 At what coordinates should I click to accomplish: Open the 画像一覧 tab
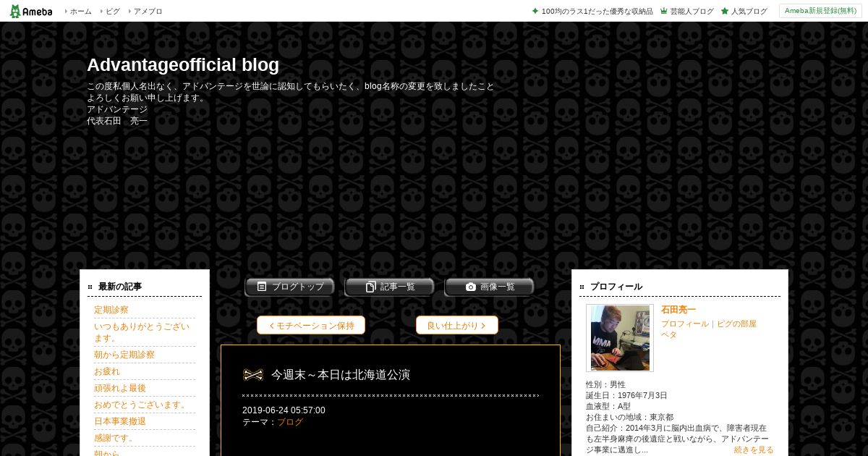(x=489, y=287)
